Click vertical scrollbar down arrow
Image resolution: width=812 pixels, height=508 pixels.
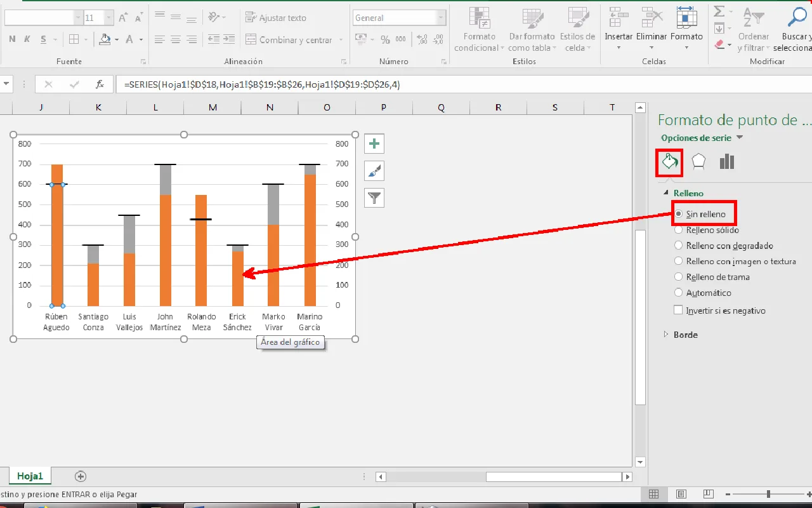click(640, 462)
